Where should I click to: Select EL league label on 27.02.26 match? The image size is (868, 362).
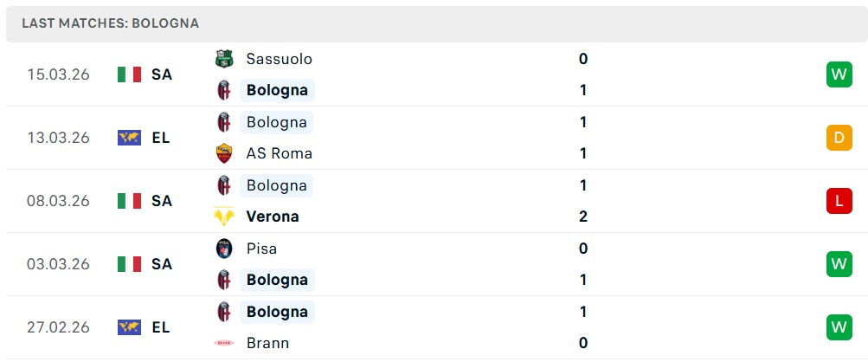pyautogui.click(x=161, y=327)
